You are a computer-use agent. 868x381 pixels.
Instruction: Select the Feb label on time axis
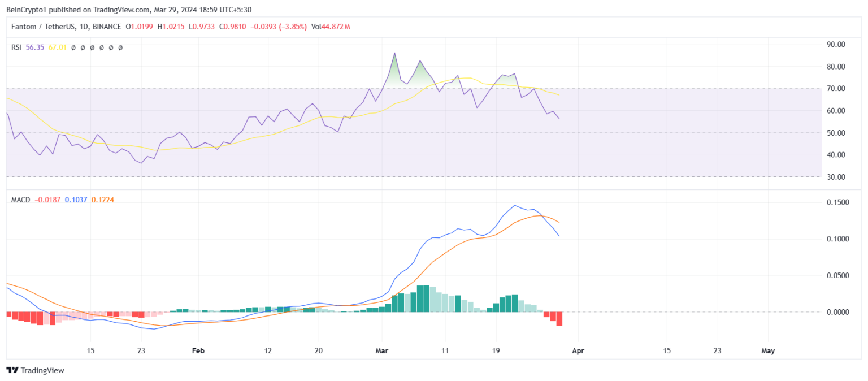click(x=198, y=350)
